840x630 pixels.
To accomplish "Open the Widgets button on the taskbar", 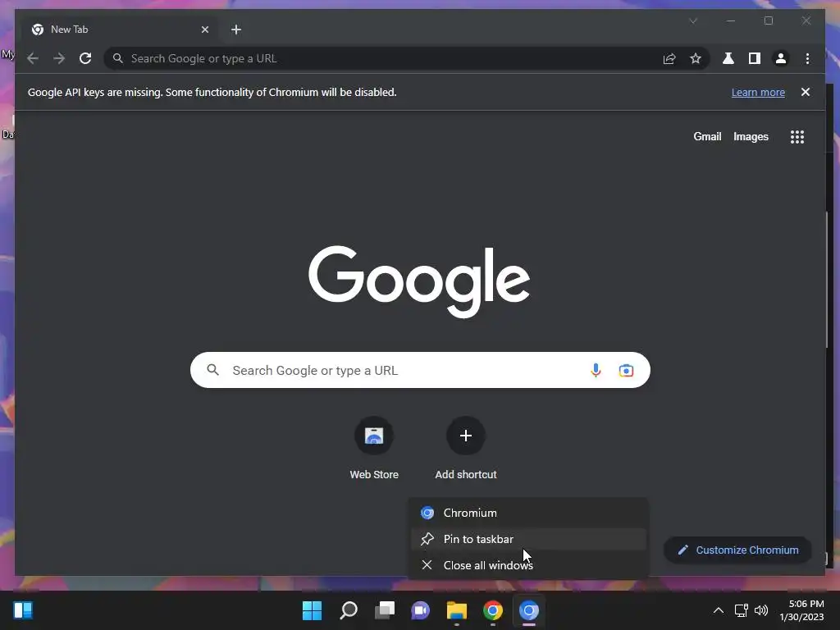I will 22,610.
